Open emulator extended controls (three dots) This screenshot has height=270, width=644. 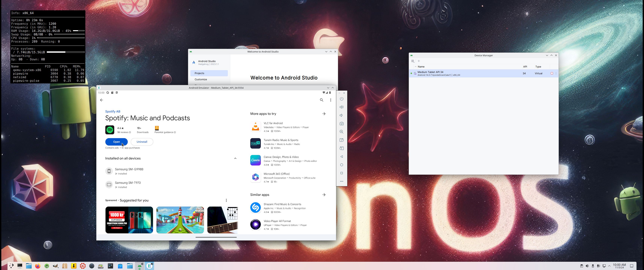(x=341, y=181)
